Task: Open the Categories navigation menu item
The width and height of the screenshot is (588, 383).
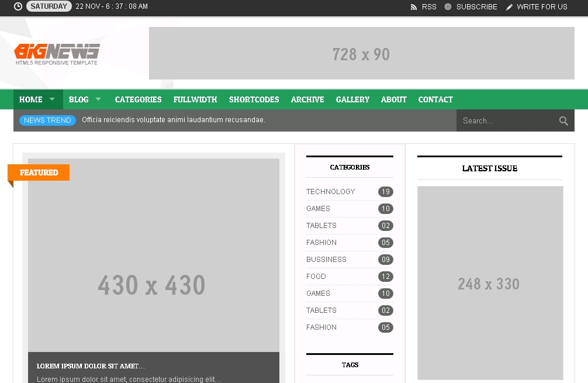Action: click(x=138, y=99)
